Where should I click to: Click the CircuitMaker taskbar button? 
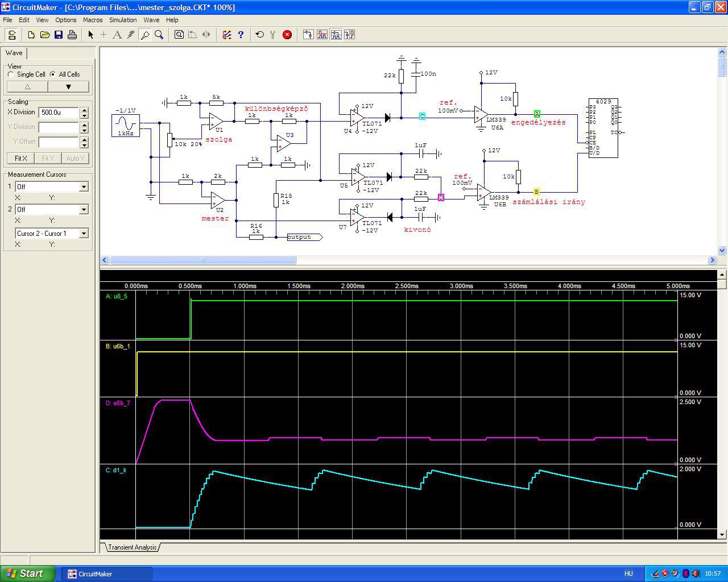tap(106, 574)
